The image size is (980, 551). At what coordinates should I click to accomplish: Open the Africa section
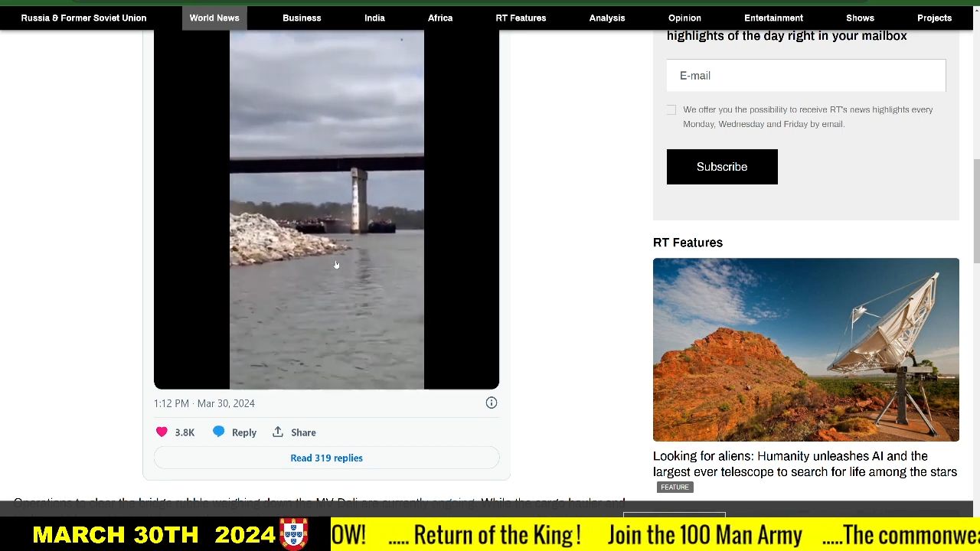pyautogui.click(x=440, y=18)
